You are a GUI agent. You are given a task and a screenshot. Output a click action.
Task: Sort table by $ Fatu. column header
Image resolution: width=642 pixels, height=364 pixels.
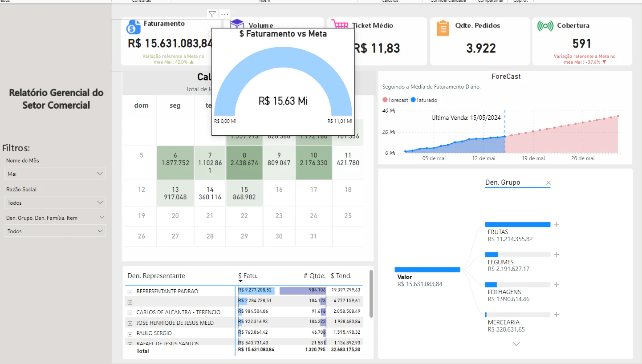248,276
